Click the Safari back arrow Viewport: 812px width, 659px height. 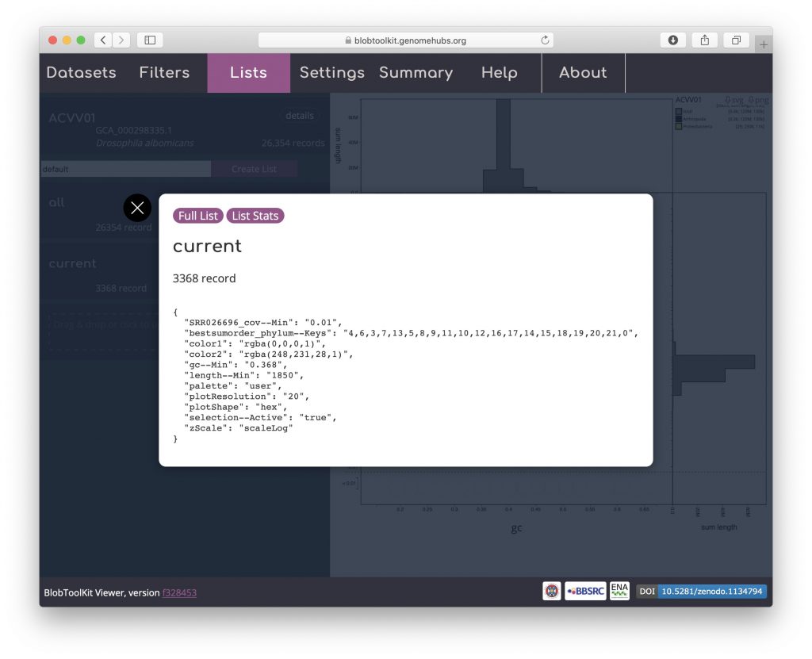pos(104,40)
